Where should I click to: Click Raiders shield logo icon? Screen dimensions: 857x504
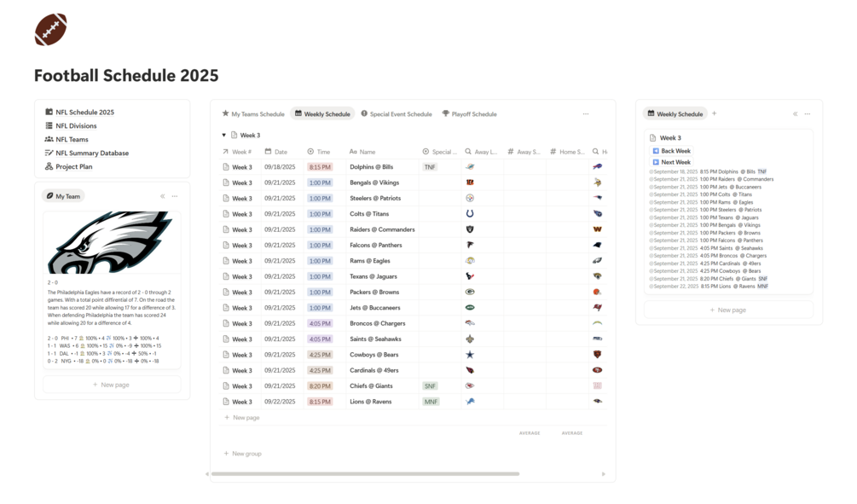(x=470, y=229)
